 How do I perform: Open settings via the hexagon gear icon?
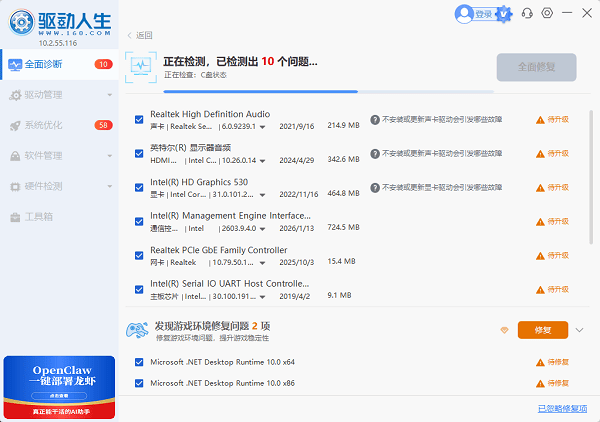[x=547, y=13]
